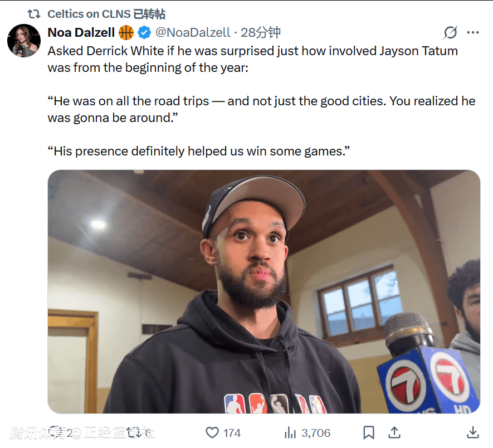Like the post with the heart icon
493x448 pixels.
point(212,433)
